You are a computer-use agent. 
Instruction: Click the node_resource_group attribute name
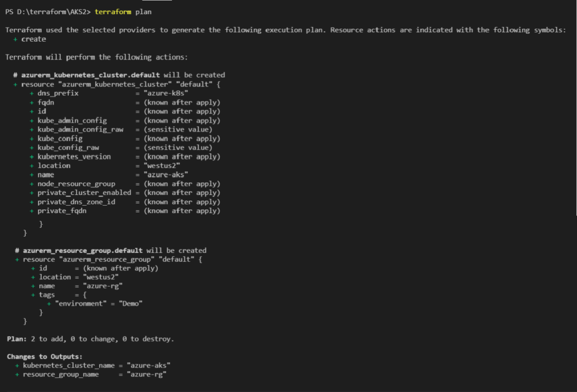[76, 184]
